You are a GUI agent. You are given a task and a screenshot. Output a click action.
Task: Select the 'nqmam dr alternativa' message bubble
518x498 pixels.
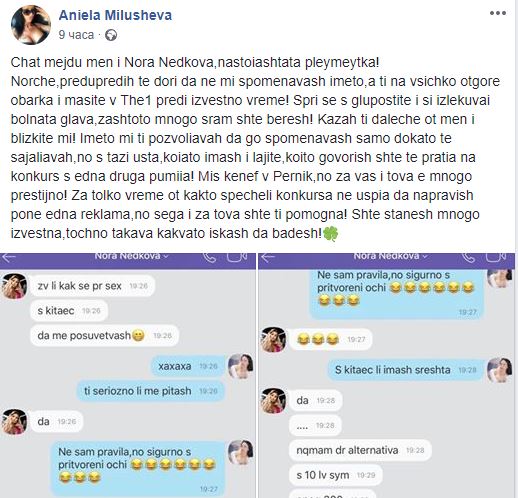360,450
